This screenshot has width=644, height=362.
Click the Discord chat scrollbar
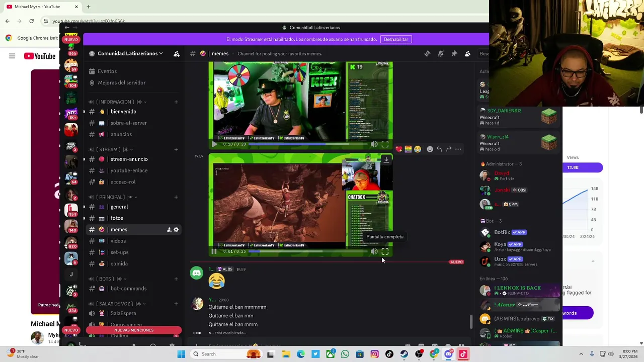click(x=471, y=322)
